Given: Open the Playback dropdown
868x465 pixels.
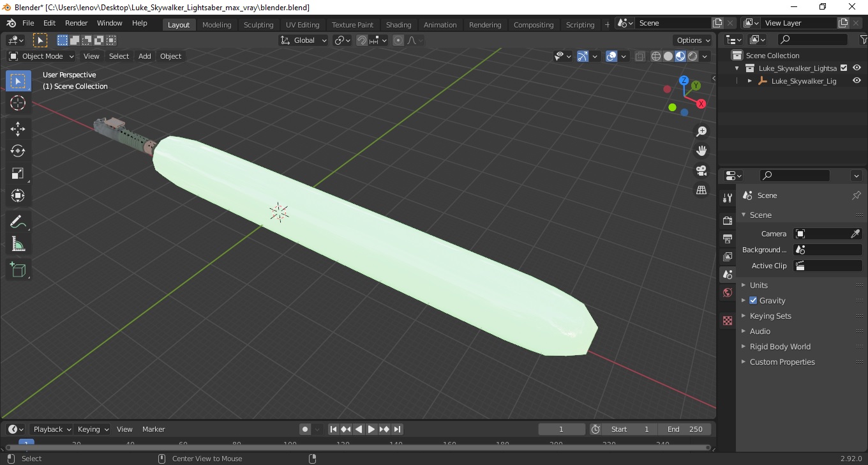Looking at the screenshot, I should pyautogui.click(x=52, y=429).
